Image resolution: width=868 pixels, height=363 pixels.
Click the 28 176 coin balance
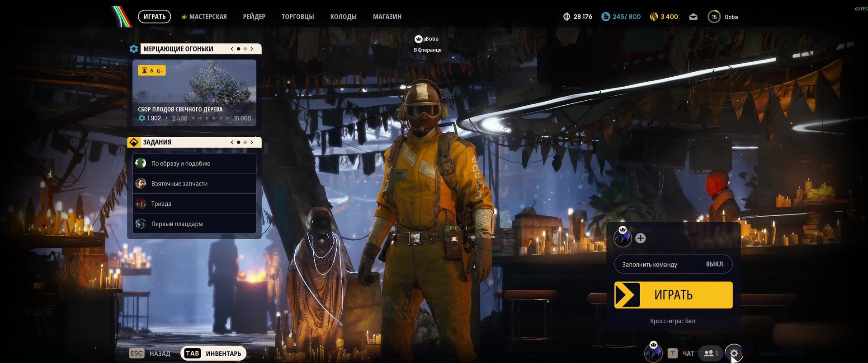click(583, 17)
